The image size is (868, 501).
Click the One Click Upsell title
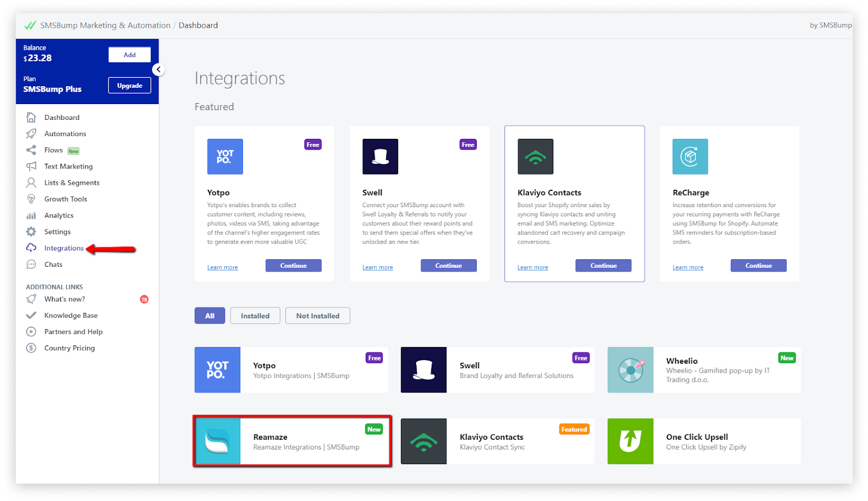[x=697, y=437]
